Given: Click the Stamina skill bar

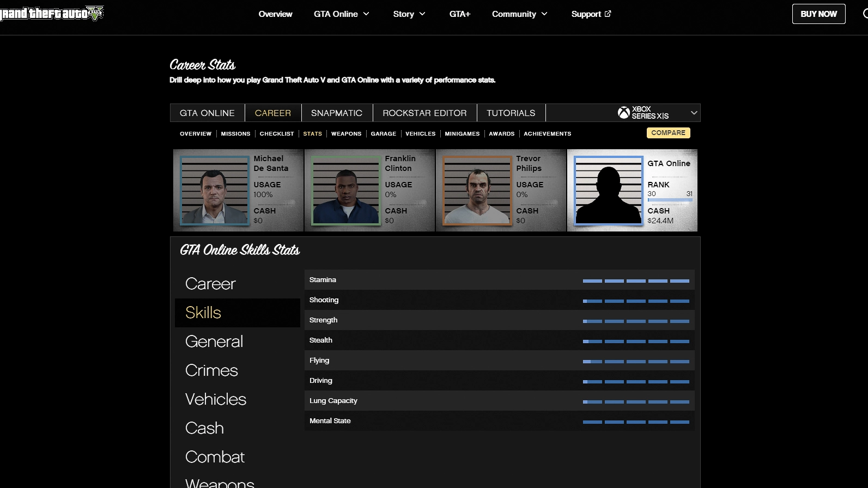Looking at the screenshot, I should [x=635, y=280].
